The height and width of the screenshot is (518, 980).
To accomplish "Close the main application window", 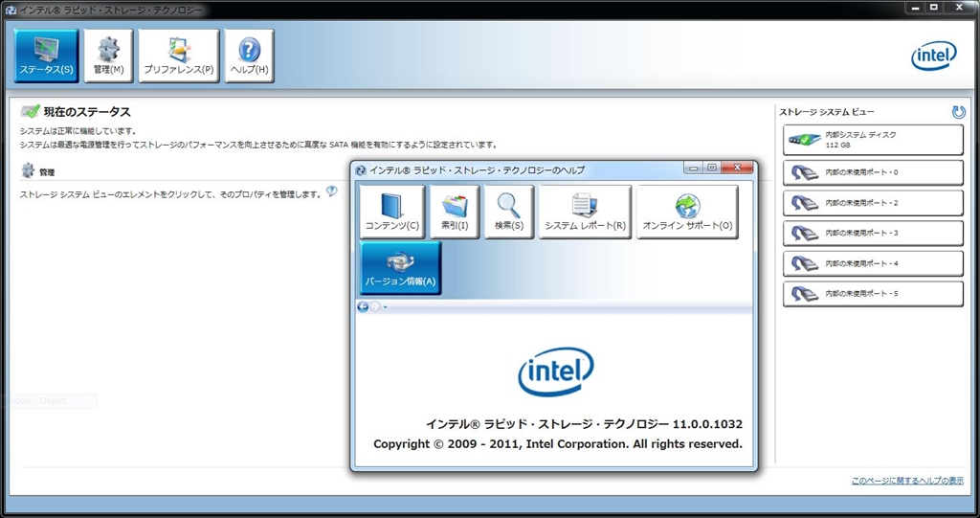I will coord(960,8).
